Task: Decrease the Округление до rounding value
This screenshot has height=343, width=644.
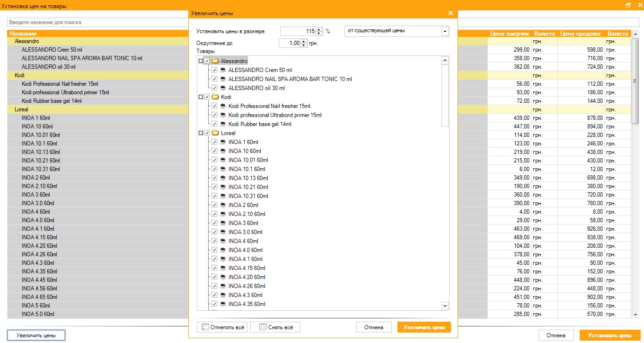Action: [304, 45]
